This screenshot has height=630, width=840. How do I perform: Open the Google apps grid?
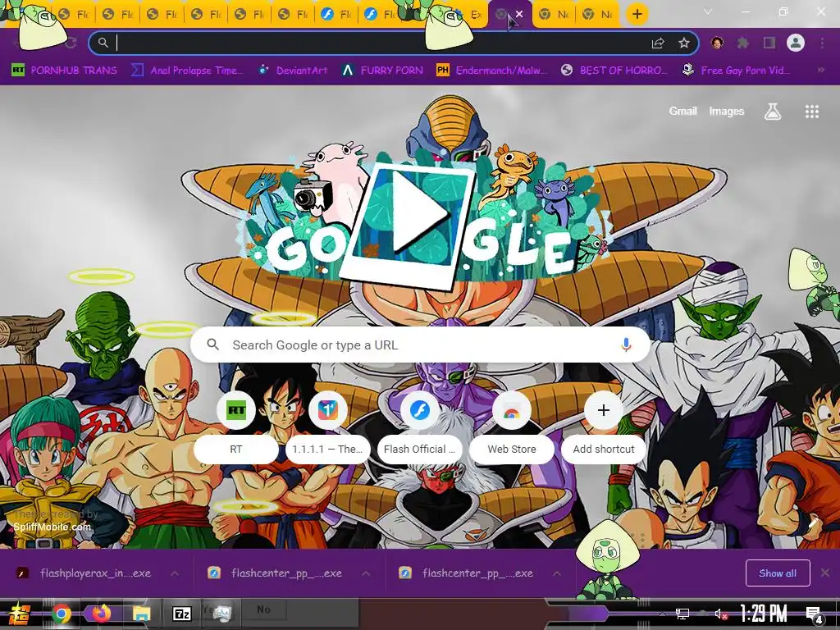[x=811, y=112]
